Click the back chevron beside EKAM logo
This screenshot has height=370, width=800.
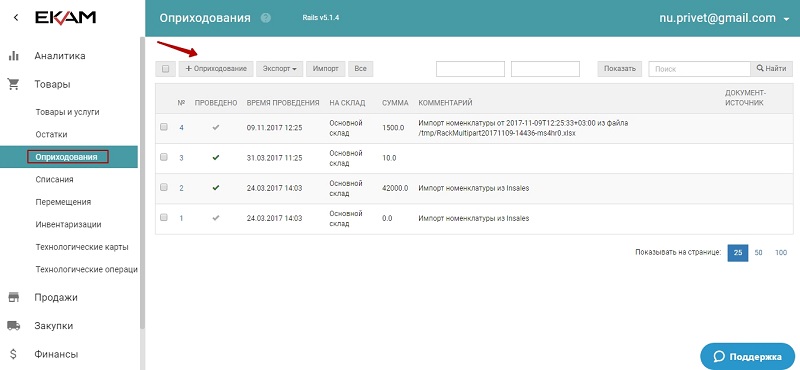[16, 18]
